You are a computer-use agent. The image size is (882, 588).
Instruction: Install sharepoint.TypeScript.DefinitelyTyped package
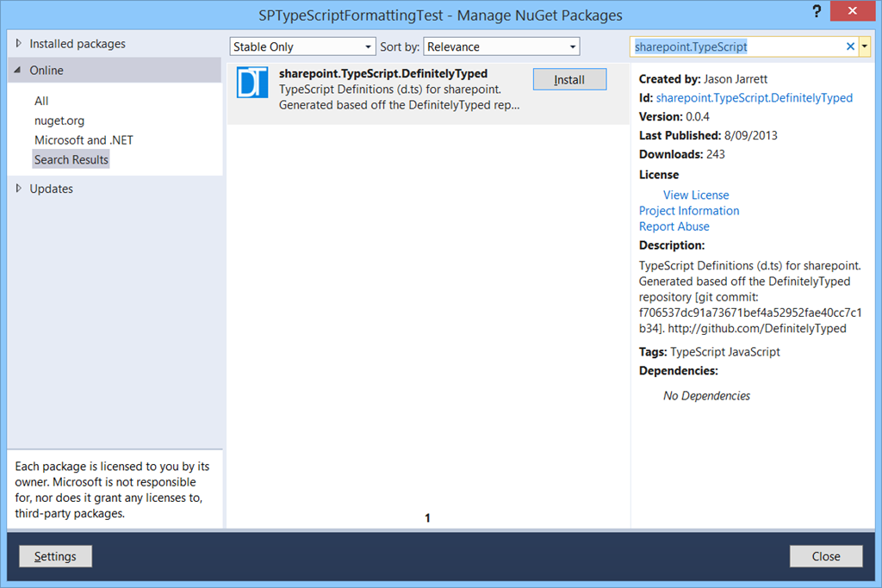tap(569, 80)
